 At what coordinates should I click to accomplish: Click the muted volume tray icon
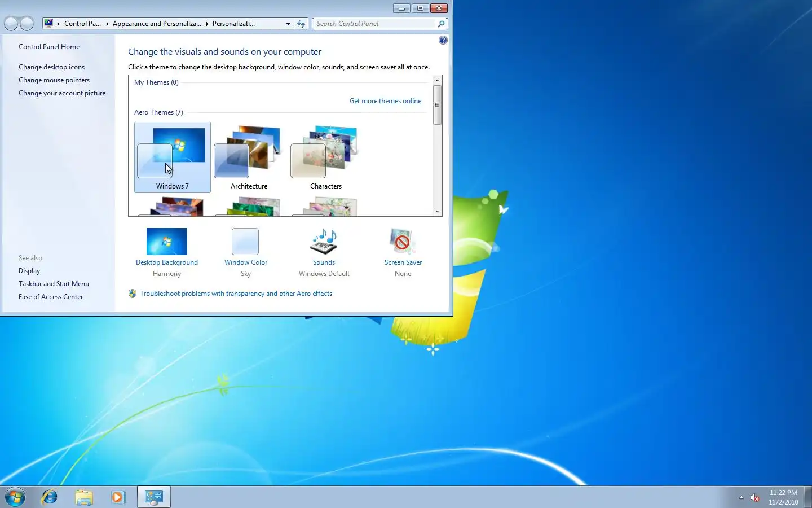click(755, 497)
